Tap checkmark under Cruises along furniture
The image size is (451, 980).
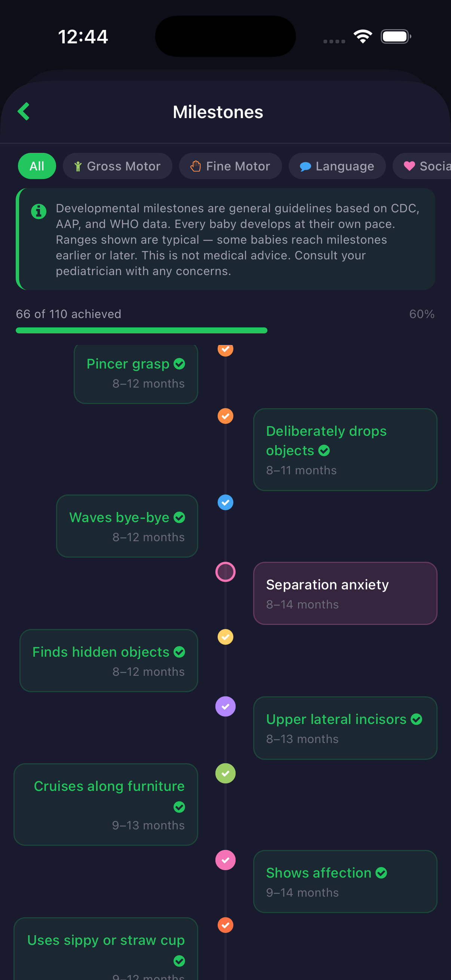[x=179, y=807]
